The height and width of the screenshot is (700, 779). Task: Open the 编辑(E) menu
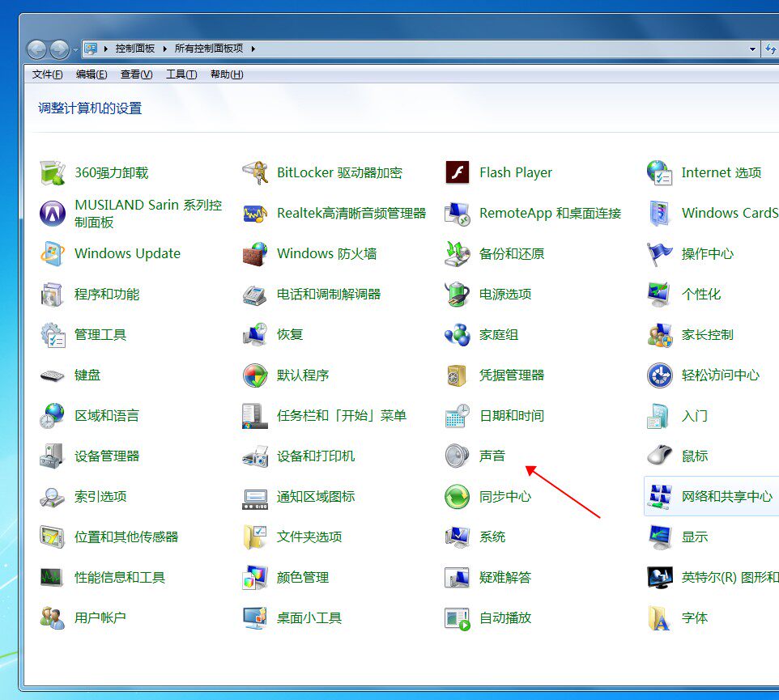[92, 74]
